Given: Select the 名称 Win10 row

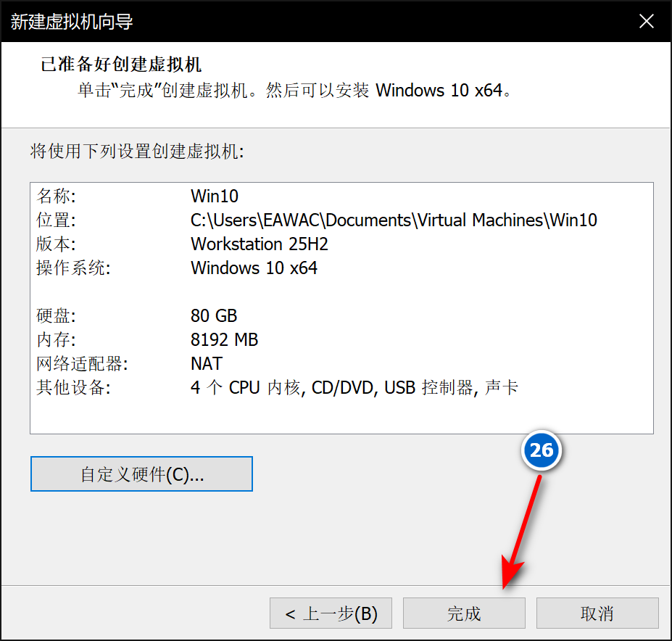Looking at the screenshot, I should coord(341,197).
